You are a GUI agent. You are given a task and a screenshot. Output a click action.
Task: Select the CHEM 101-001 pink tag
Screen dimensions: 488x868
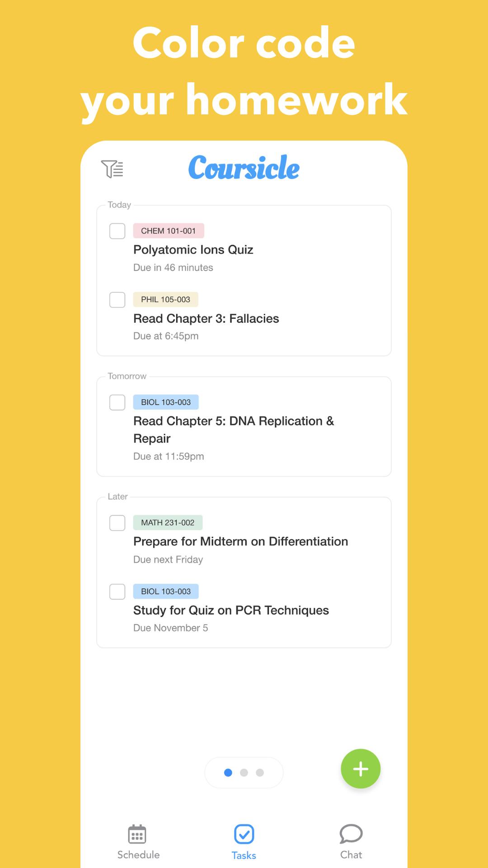tap(169, 231)
